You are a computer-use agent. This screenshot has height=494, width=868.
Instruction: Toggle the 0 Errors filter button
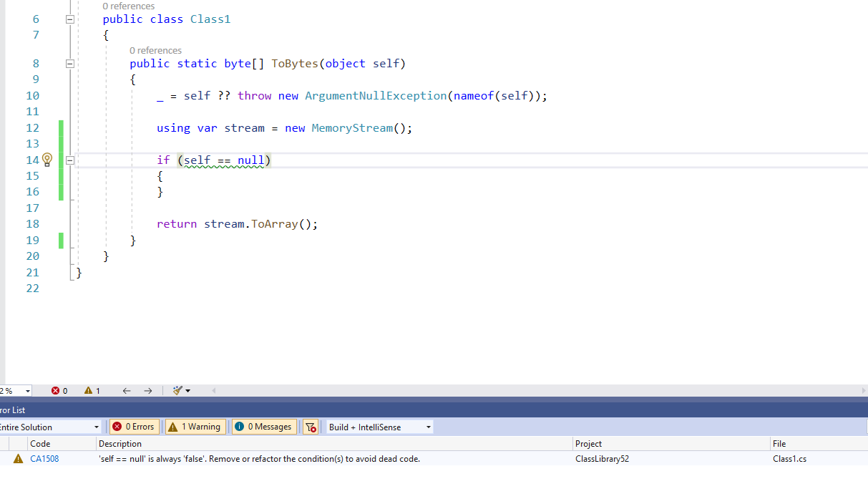[x=134, y=427]
